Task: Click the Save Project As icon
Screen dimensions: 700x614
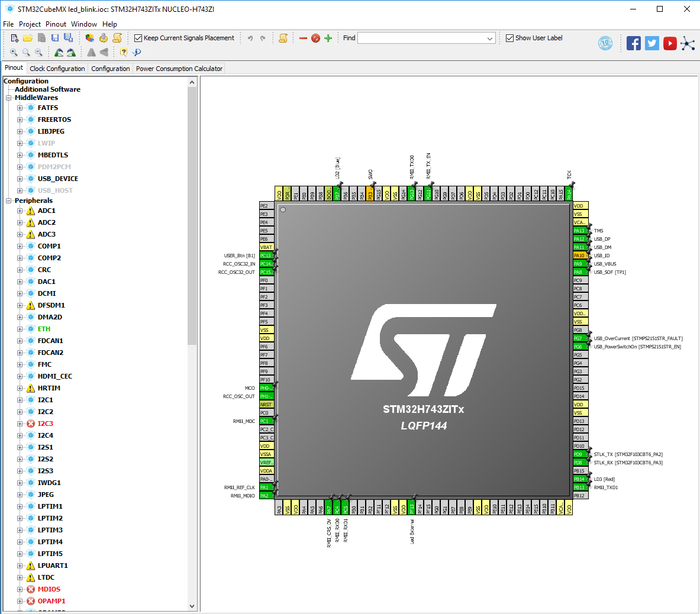Action: tap(68, 38)
